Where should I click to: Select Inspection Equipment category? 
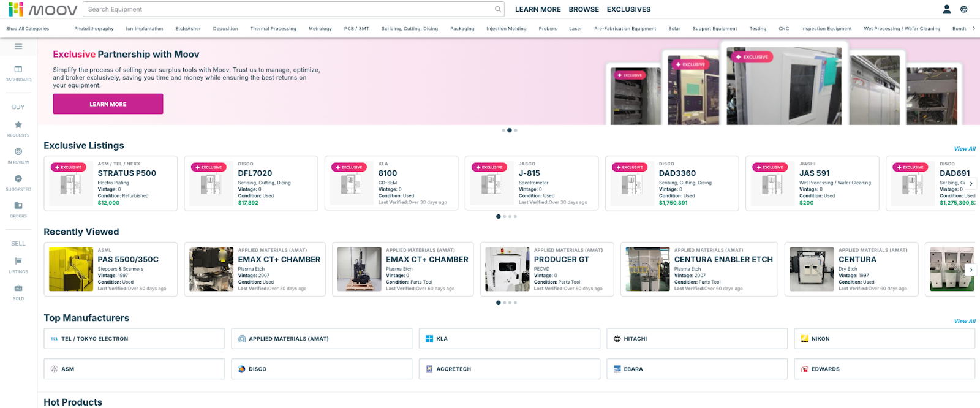(x=826, y=29)
